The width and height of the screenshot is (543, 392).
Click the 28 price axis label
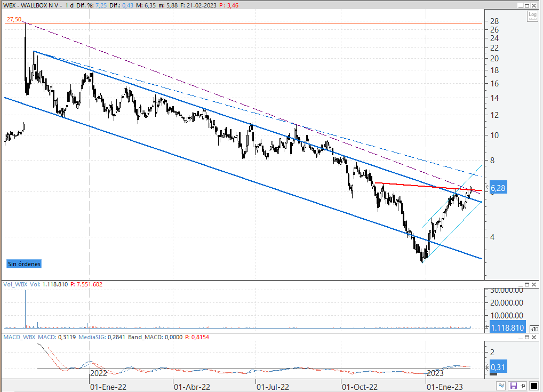494,21
